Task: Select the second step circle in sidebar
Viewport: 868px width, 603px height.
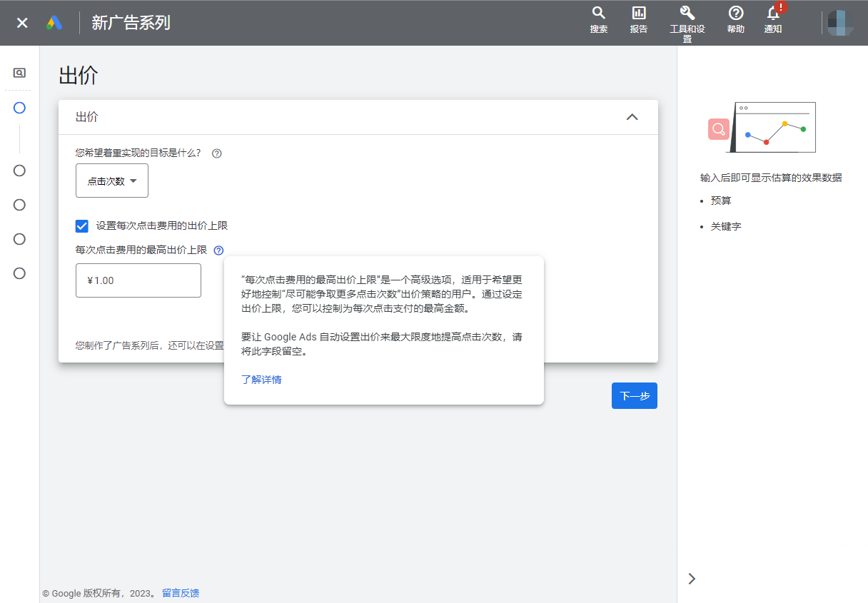Action: 19,171
